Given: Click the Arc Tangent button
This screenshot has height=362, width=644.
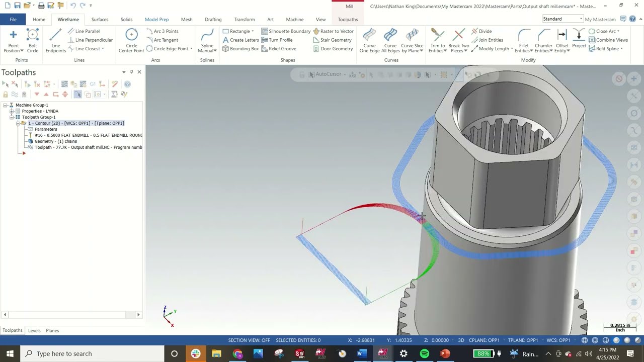Looking at the screenshot, I should coord(162,40).
